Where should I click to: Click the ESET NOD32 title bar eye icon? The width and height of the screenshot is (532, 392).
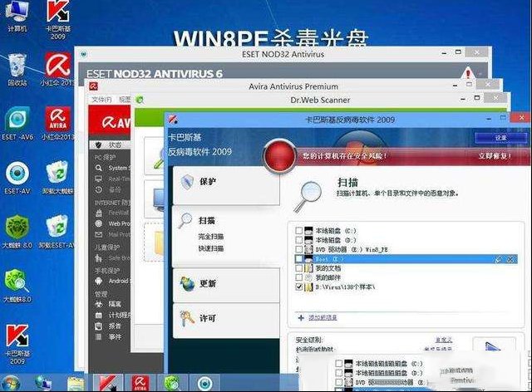coord(84,54)
